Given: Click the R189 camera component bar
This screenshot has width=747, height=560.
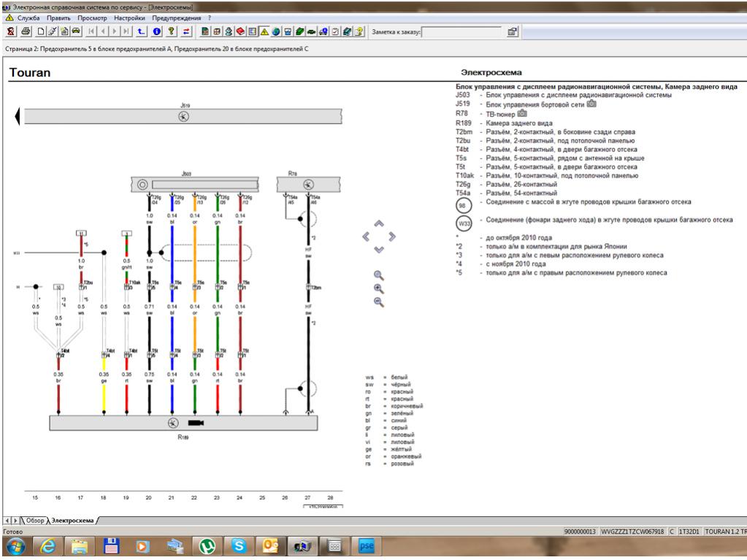Looking at the screenshot, I should click(x=183, y=423).
